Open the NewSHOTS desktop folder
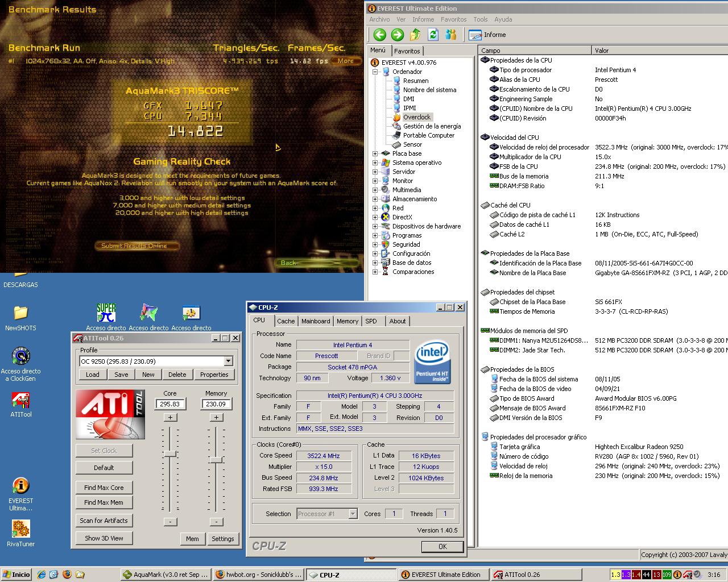This screenshot has height=582, width=728. pyautogui.click(x=20, y=318)
